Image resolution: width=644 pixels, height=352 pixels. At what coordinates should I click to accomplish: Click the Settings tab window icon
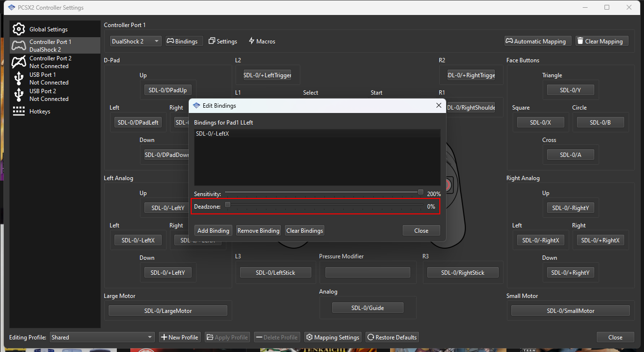point(211,41)
